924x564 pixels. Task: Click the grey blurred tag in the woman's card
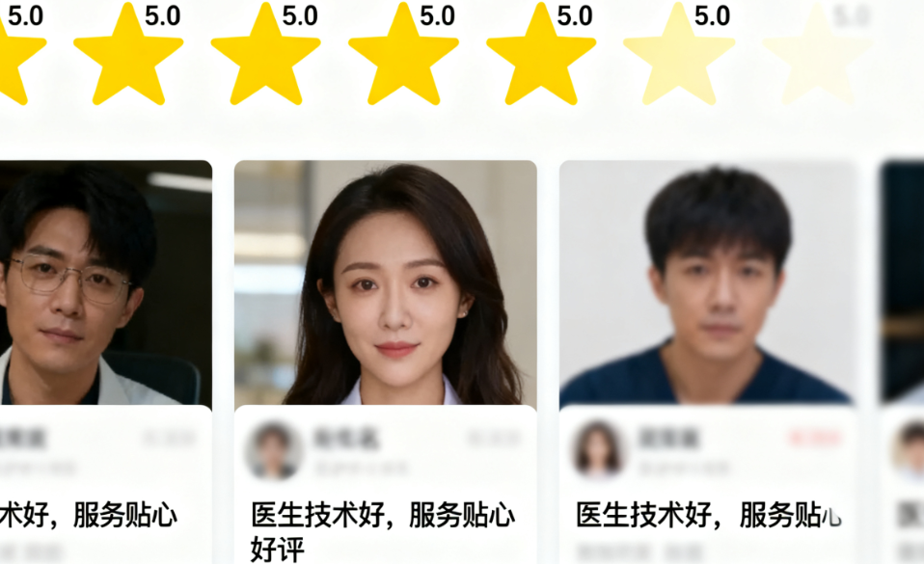[x=494, y=438]
